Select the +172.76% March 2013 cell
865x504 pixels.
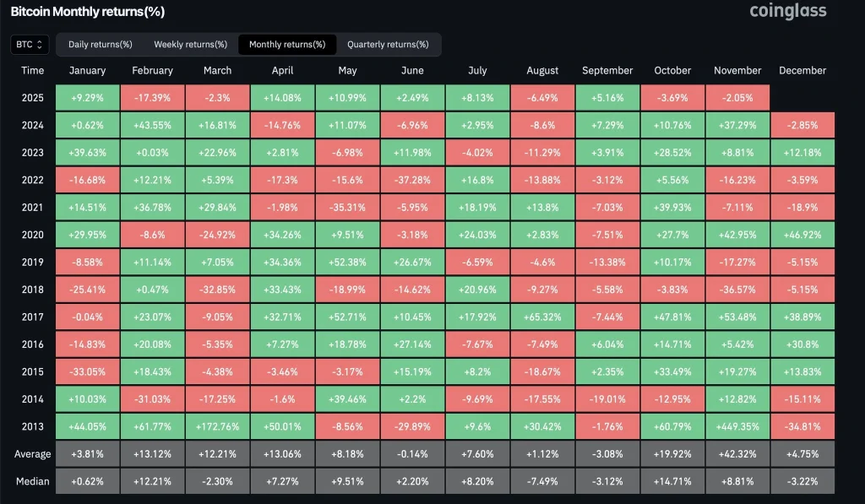(217, 426)
